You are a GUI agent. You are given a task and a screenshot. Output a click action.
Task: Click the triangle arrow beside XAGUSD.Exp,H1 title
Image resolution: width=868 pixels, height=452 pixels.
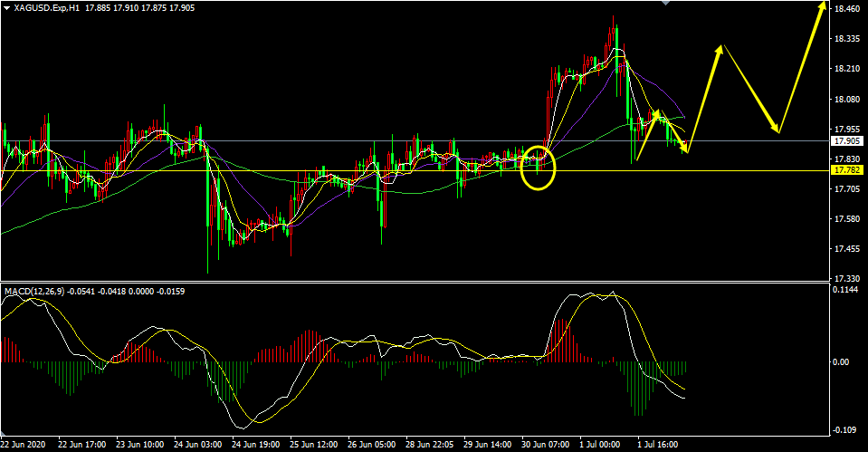(x=6, y=8)
